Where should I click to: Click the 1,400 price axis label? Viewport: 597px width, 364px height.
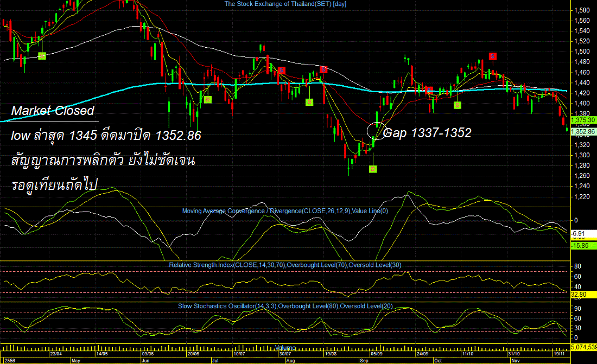pyautogui.click(x=582, y=103)
